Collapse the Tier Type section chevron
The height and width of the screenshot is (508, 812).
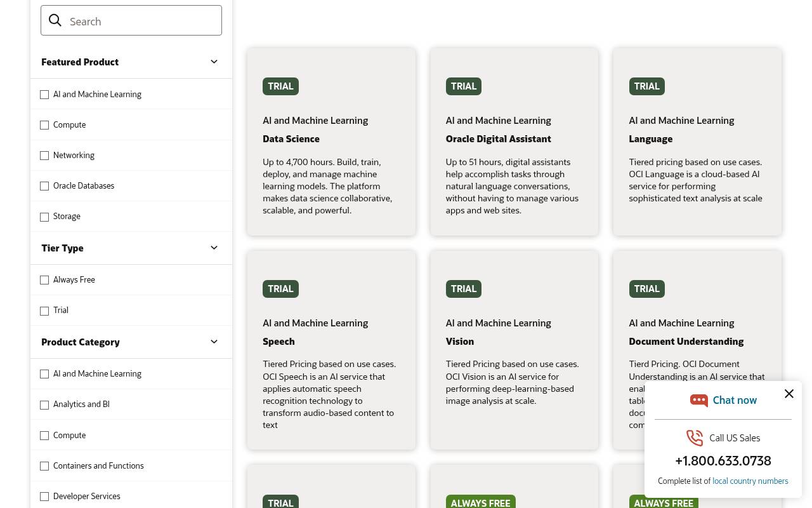click(214, 248)
